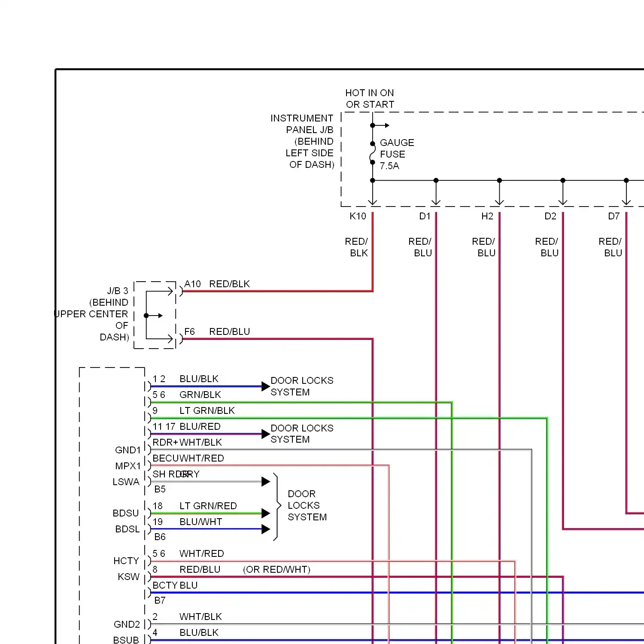Click the "GND2" terminal label
Image resolution: width=644 pixels, height=644 pixels.
click(x=127, y=624)
